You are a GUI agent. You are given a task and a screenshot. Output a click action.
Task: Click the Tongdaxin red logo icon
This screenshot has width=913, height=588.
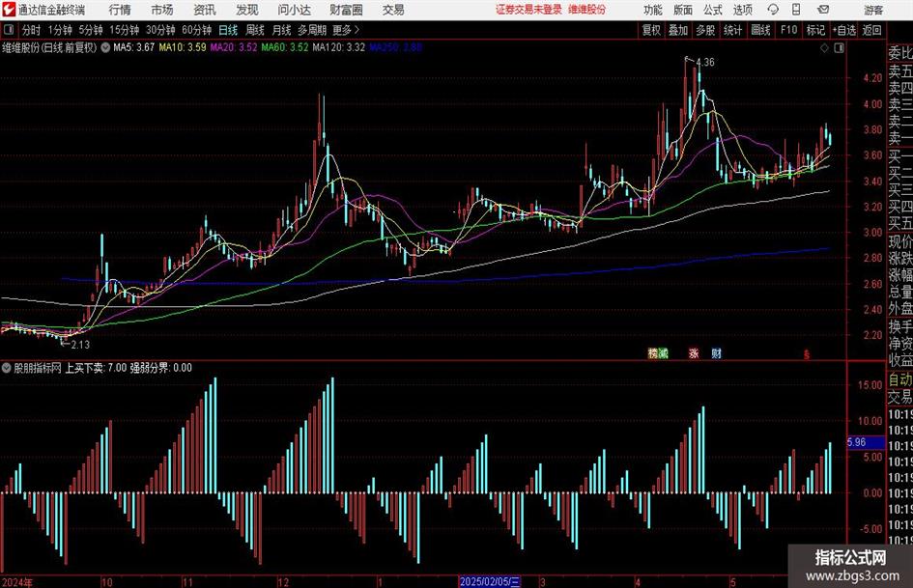(x=9, y=10)
